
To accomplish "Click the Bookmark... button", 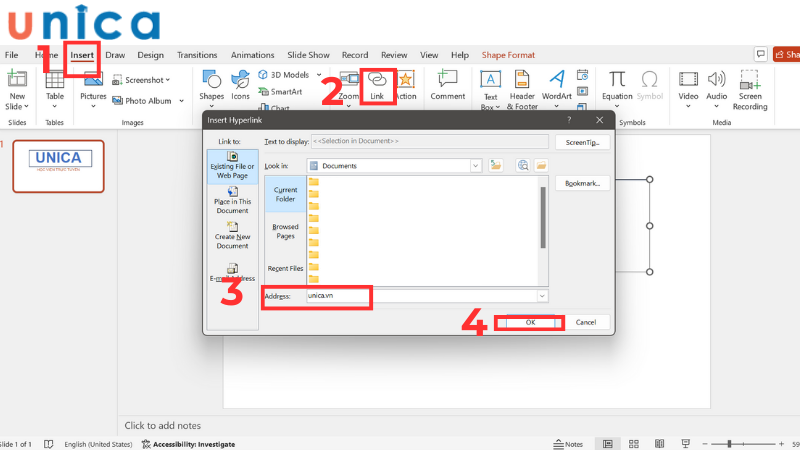I will pos(582,183).
